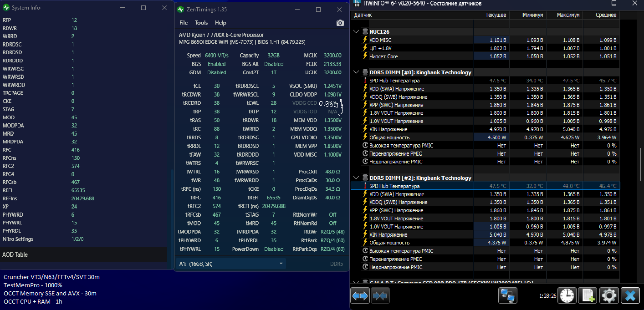Click clock icon of DIMM #0 Перенапряжение PMIC
This screenshot has width=644, height=310.
pos(365,154)
